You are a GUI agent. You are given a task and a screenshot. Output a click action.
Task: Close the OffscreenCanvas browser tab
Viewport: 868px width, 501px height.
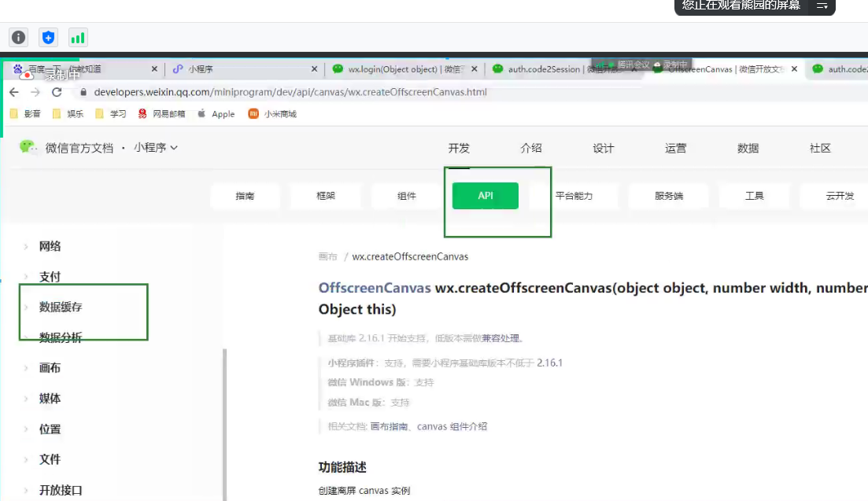pyautogui.click(x=794, y=68)
